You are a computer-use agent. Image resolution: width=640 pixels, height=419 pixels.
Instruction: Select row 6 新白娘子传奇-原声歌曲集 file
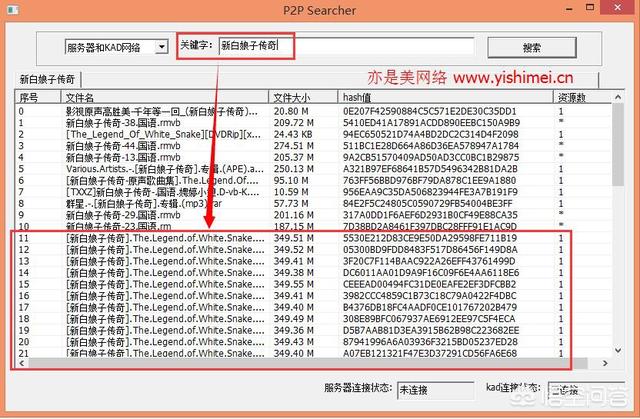coord(162,180)
